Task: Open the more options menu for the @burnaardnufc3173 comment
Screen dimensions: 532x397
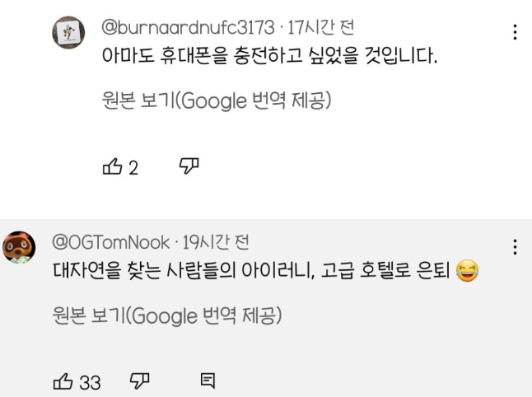Action: 516,33
